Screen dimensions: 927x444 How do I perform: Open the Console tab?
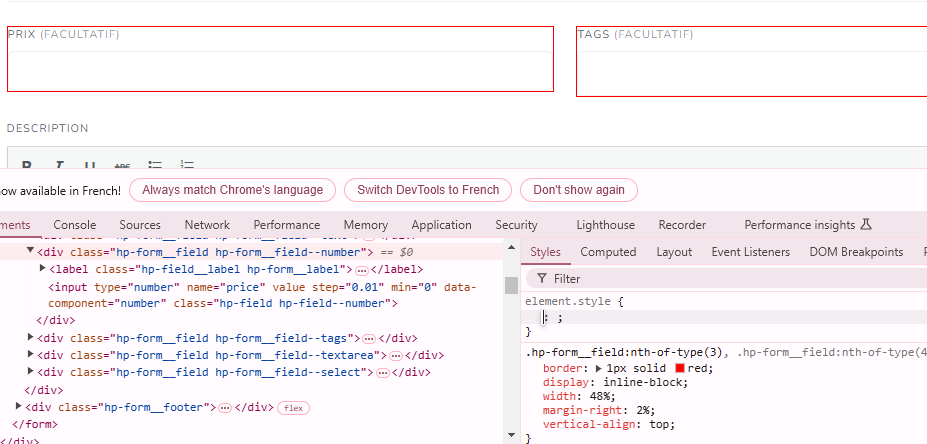coord(74,225)
